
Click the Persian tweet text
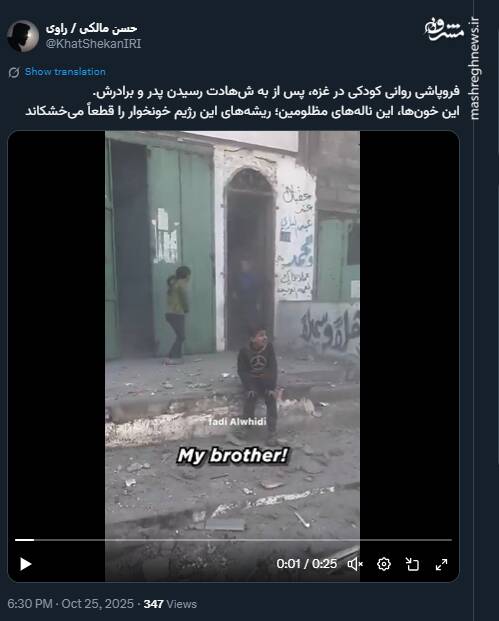(242, 101)
